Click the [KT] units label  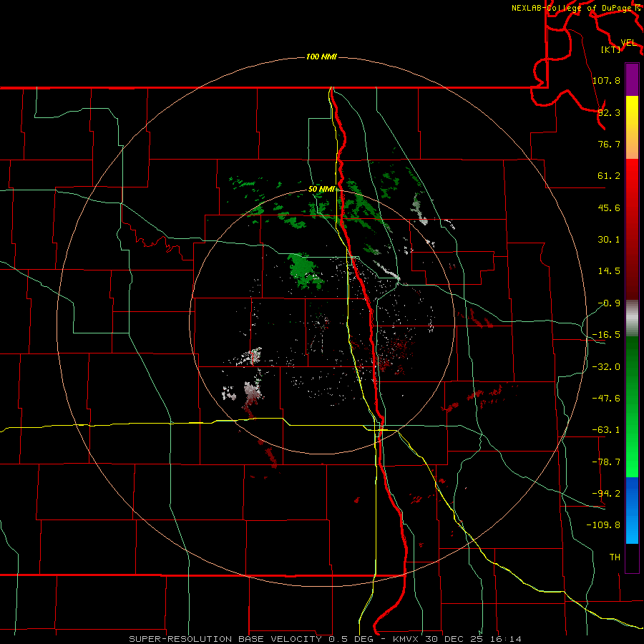point(611,49)
